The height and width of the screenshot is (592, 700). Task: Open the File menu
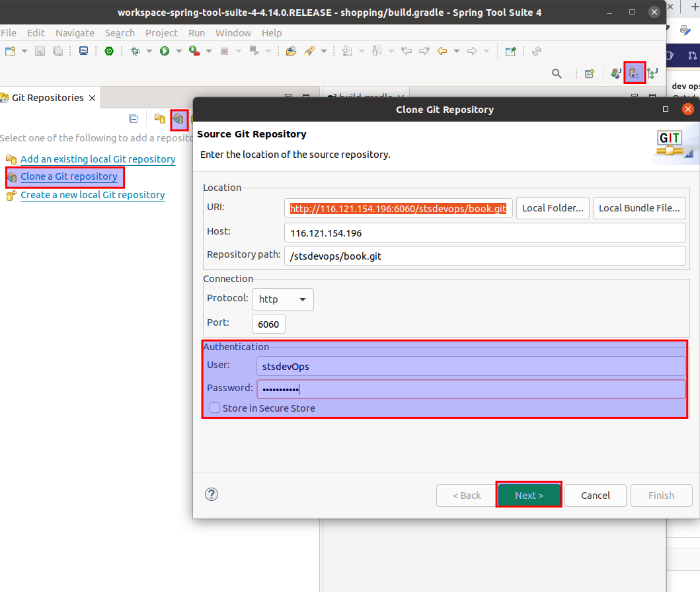(9, 33)
